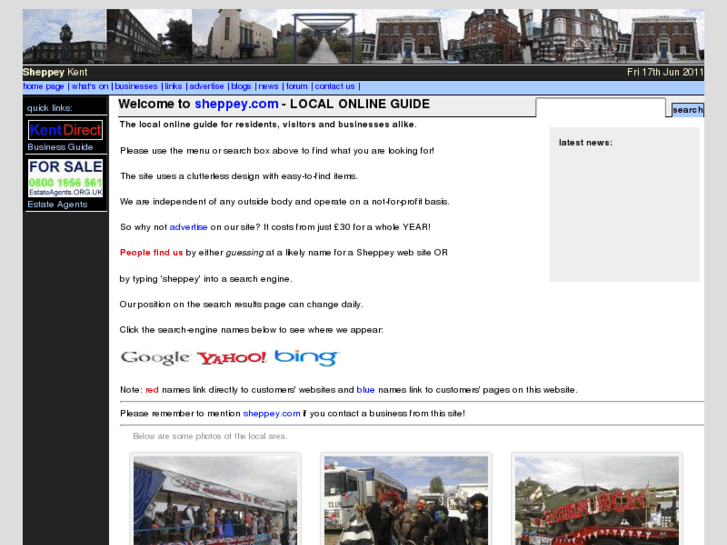727x545 pixels.
Task: Open the businesses menu item
Action: (136, 86)
